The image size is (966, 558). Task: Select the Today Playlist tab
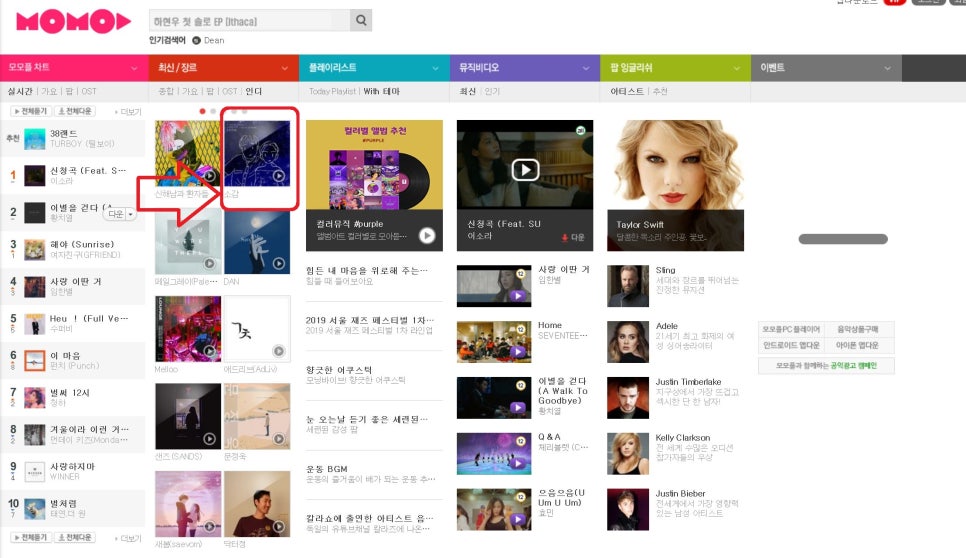coord(332,91)
